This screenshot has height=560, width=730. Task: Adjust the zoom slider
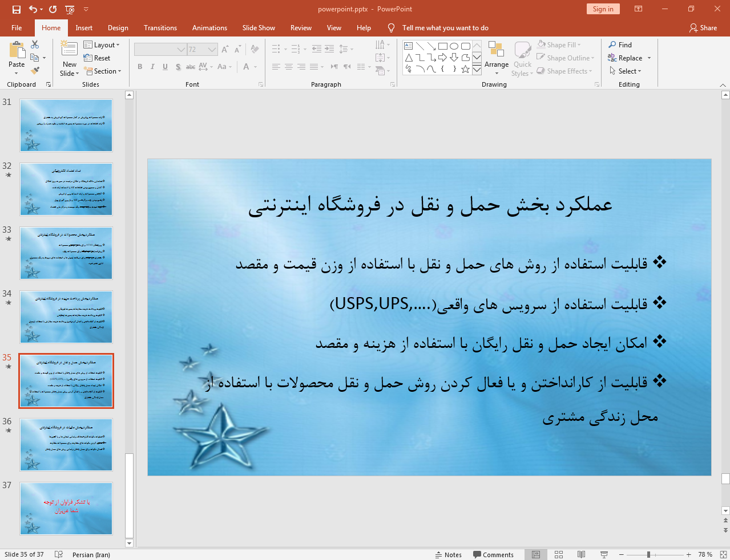tap(648, 554)
